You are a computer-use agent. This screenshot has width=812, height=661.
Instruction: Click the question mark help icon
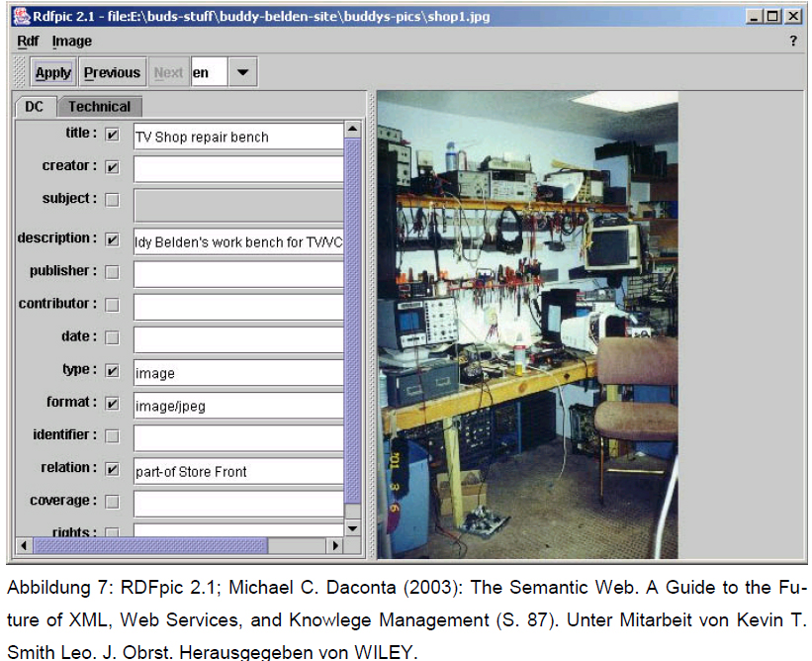tap(792, 42)
